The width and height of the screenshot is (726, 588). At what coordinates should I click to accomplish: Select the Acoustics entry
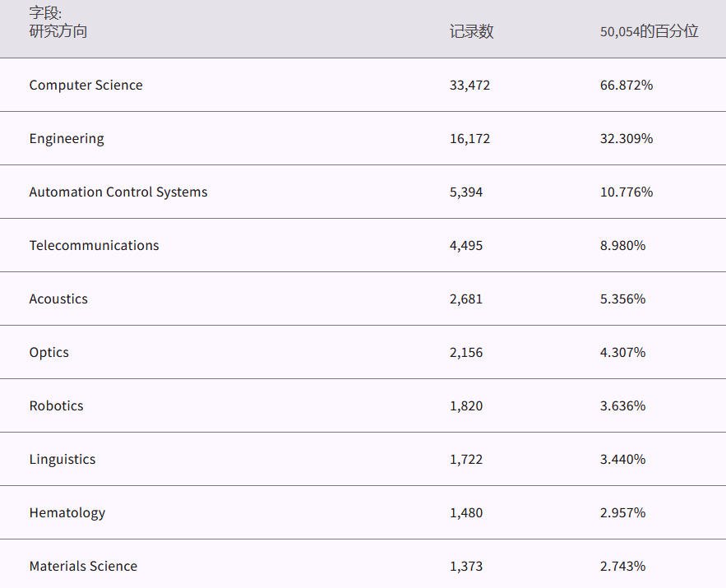[58, 299]
